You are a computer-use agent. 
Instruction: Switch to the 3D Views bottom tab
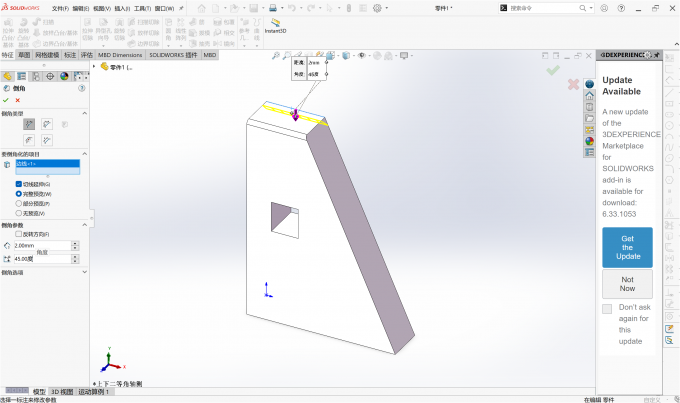click(x=62, y=392)
